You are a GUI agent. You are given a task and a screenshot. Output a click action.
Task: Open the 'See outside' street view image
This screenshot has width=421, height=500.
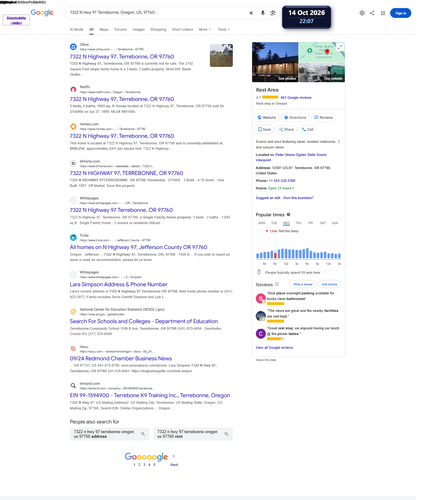click(x=322, y=72)
